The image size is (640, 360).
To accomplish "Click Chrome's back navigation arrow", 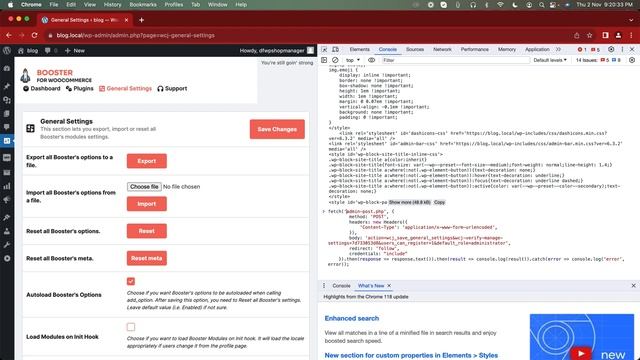I will (x=9, y=36).
